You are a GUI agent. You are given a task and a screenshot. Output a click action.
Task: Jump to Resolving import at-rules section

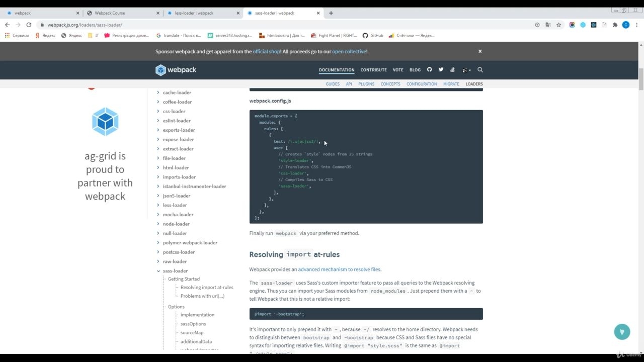tap(207, 288)
